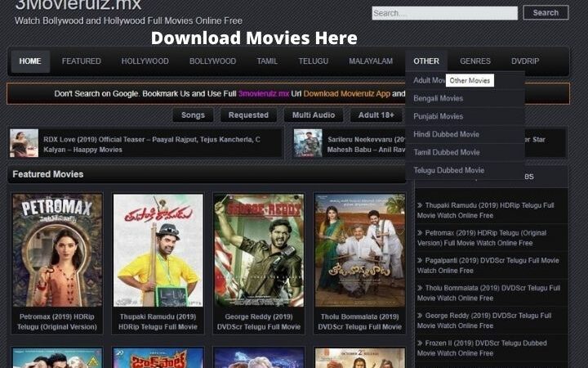The height and width of the screenshot is (368, 588).
Task: Open sidebar Frozen II DVDScr Telugu Dubbed link
Action: [x=483, y=348]
